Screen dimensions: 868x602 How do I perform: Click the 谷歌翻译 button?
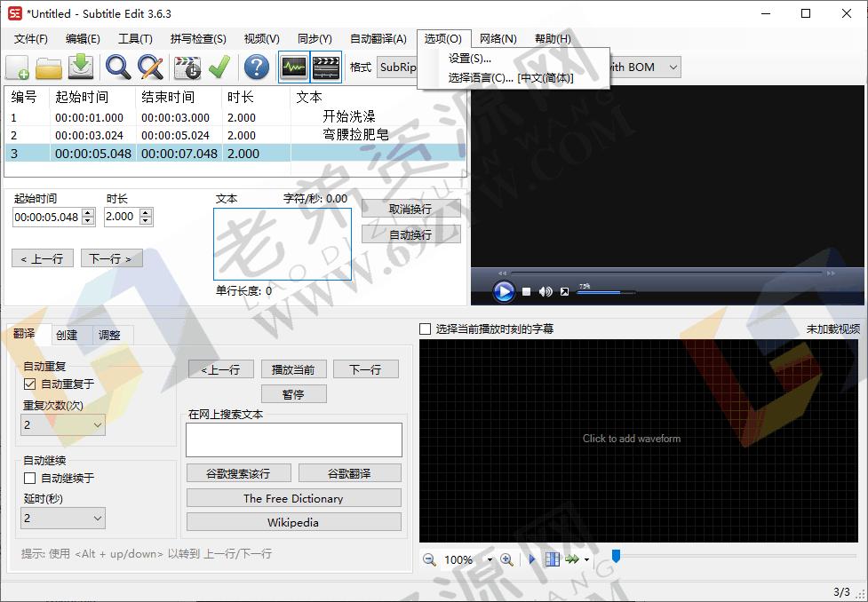click(350, 472)
